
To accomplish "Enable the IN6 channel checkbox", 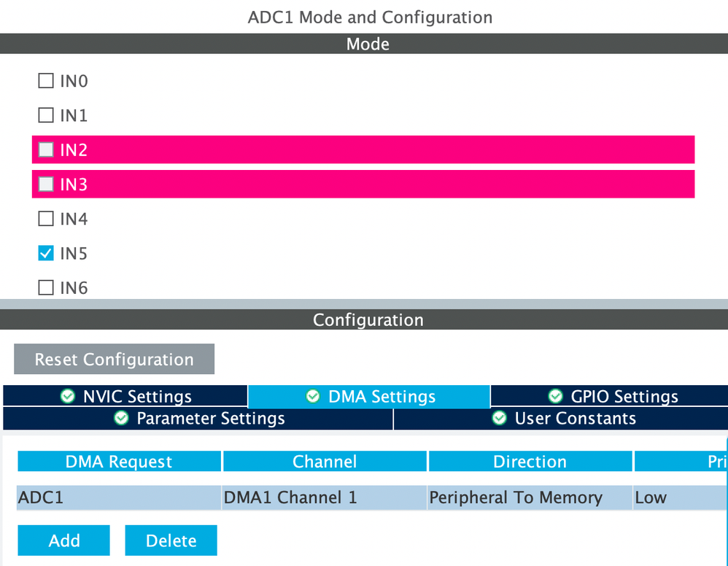I will pos(46,288).
